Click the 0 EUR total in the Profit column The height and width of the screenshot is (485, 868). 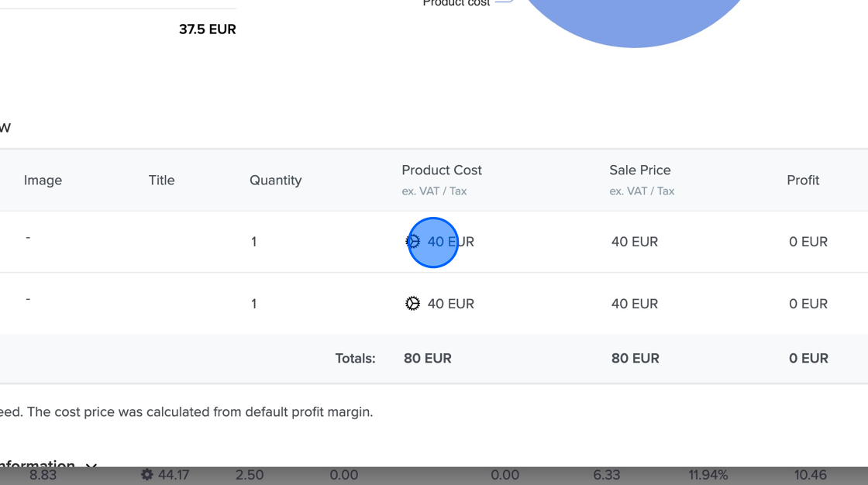click(x=808, y=358)
